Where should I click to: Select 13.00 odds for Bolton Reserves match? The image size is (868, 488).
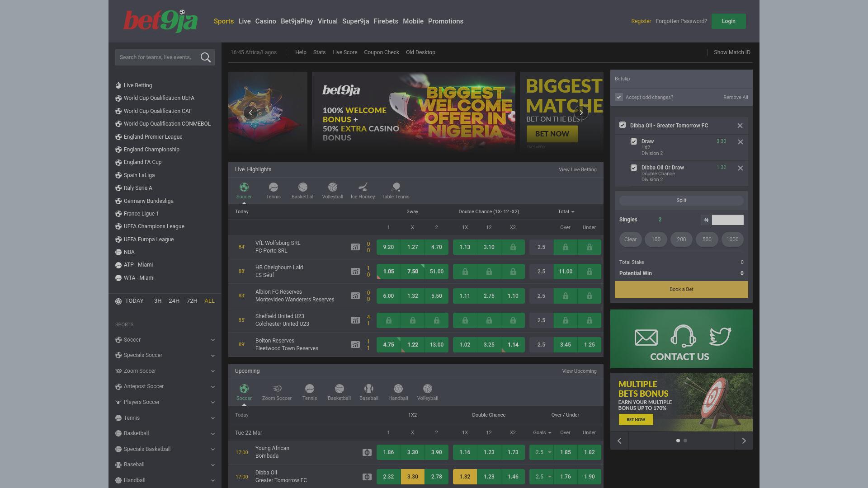(x=437, y=345)
